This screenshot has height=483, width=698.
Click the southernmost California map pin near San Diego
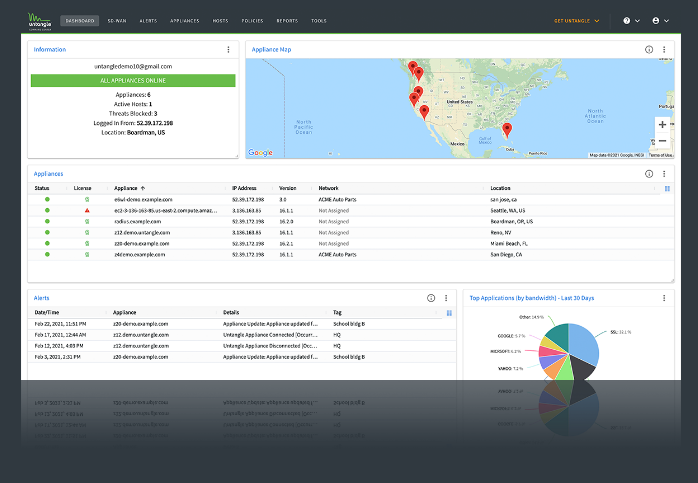point(424,112)
